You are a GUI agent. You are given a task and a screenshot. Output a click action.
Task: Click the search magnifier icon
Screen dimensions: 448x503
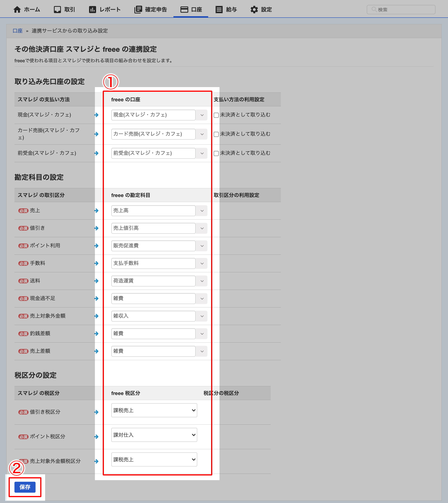[374, 10]
